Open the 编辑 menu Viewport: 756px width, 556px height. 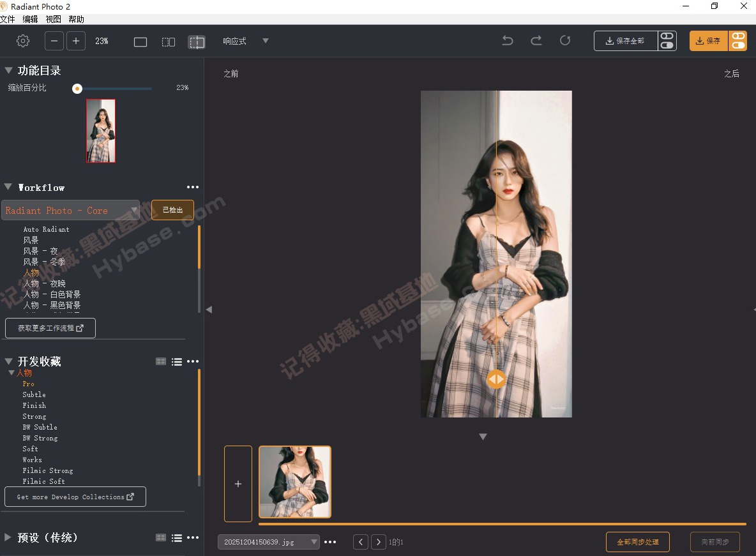30,19
